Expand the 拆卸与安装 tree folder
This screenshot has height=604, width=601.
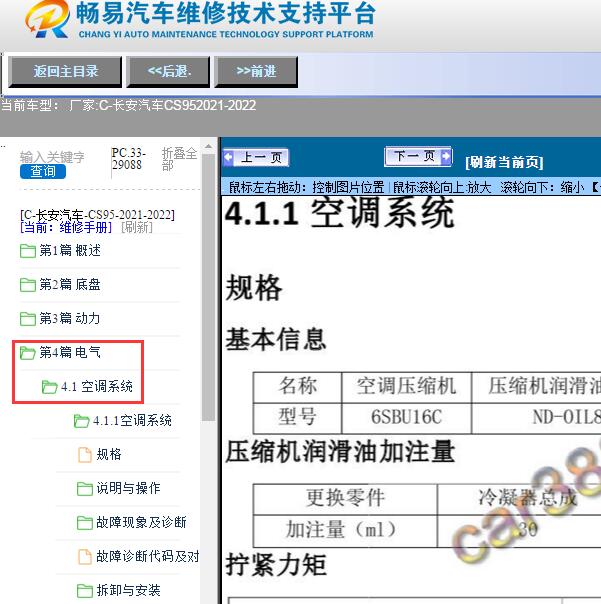[128, 590]
